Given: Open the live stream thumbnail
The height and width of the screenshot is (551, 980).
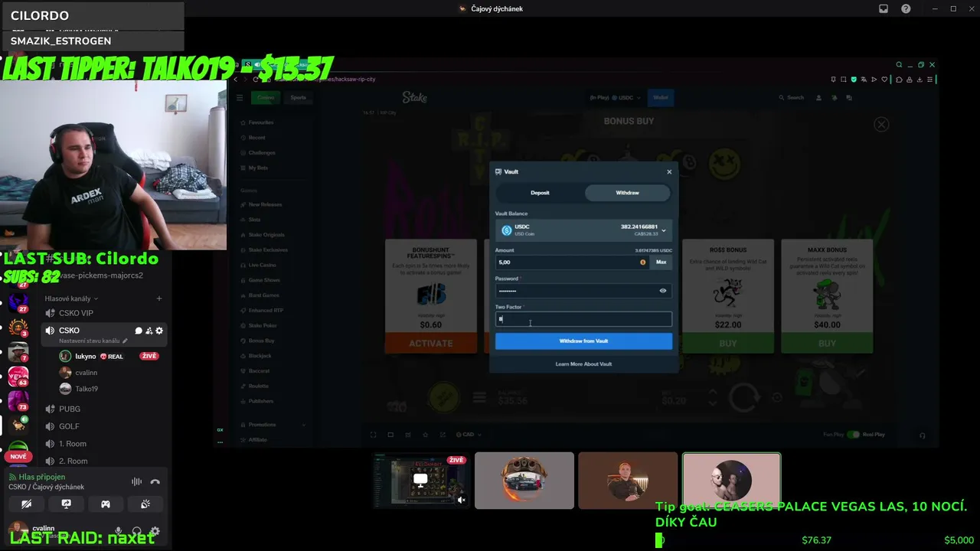Looking at the screenshot, I should (x=420, y=481).
